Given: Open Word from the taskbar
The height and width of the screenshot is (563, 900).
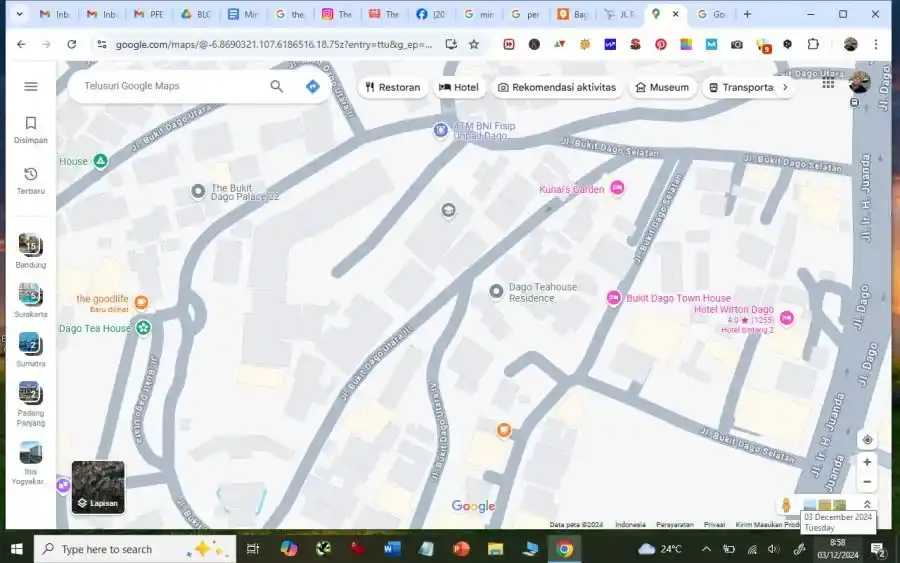Looking at the screenshot, I should pos(392,549).
